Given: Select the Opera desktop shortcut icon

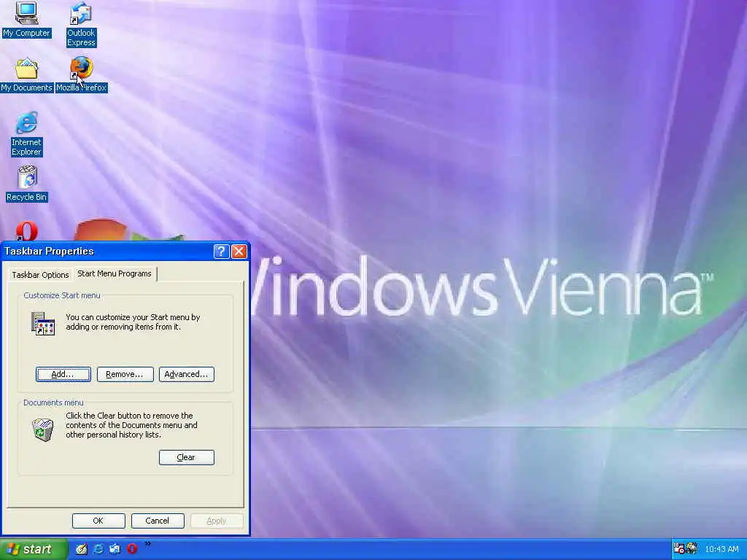Looking at the screenshot, I should click(27, 230).
